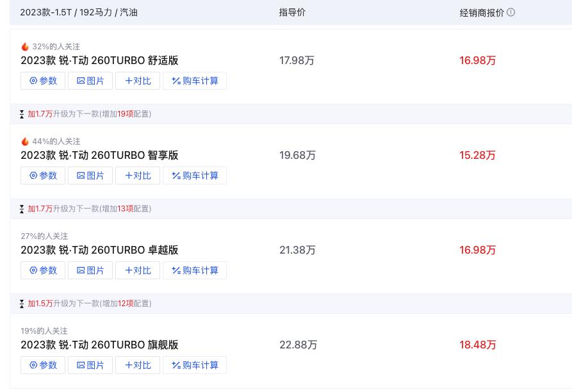Select trim name 2023款 锐·T动 260TURBO 旗舰版

coord(99,345)
